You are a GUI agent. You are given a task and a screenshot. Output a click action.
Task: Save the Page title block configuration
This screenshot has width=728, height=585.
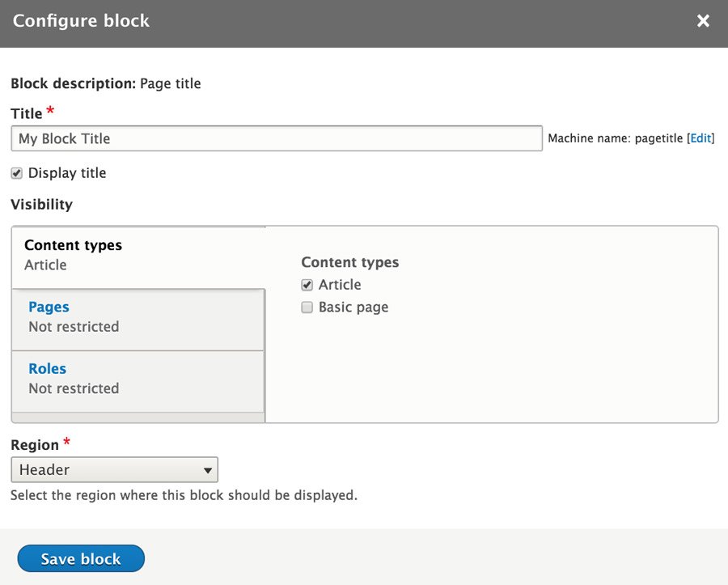point(80,558)
